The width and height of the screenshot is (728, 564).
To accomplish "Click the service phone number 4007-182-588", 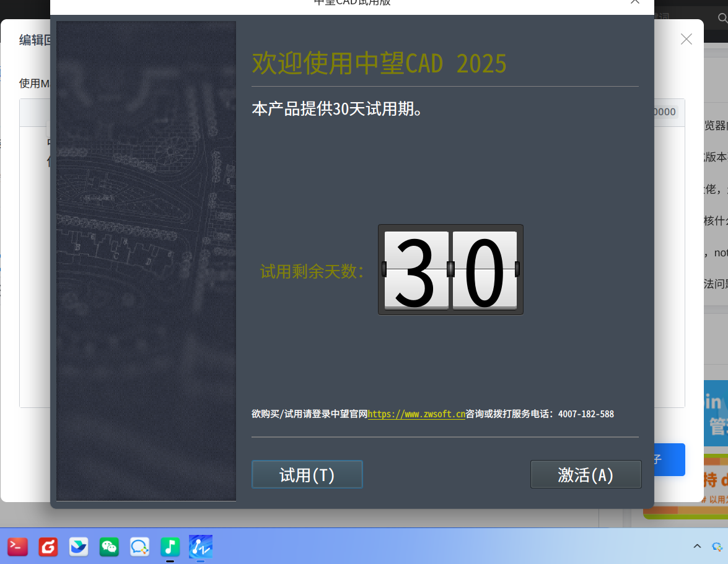I will tap(586, 414).
